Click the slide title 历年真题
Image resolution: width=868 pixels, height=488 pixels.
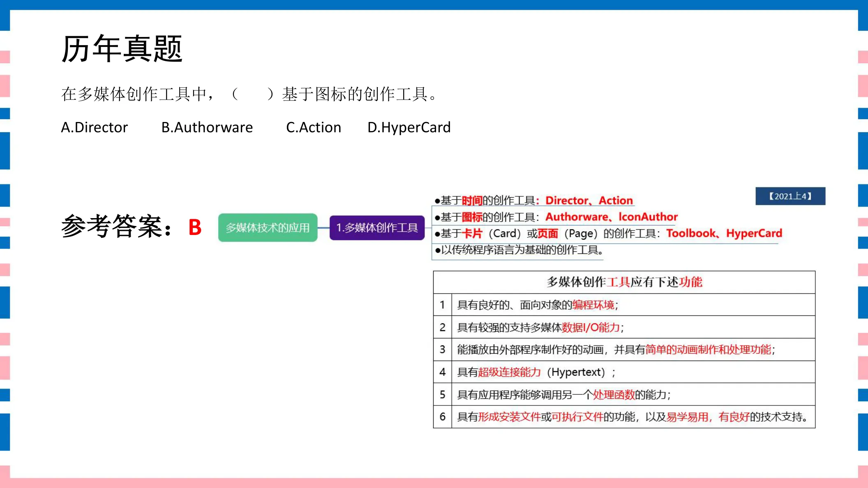(x=122, y=48)
